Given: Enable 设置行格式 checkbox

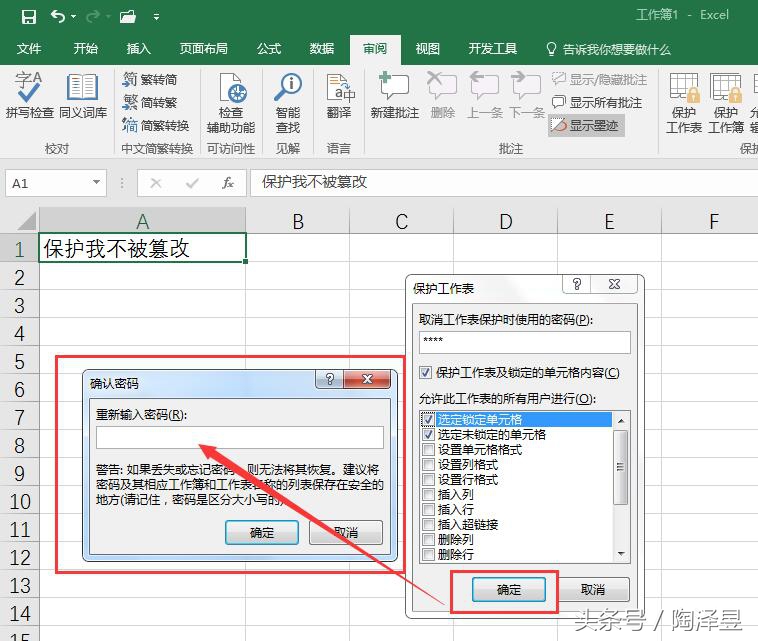Looking at the screenshot, I should (428, 479).
